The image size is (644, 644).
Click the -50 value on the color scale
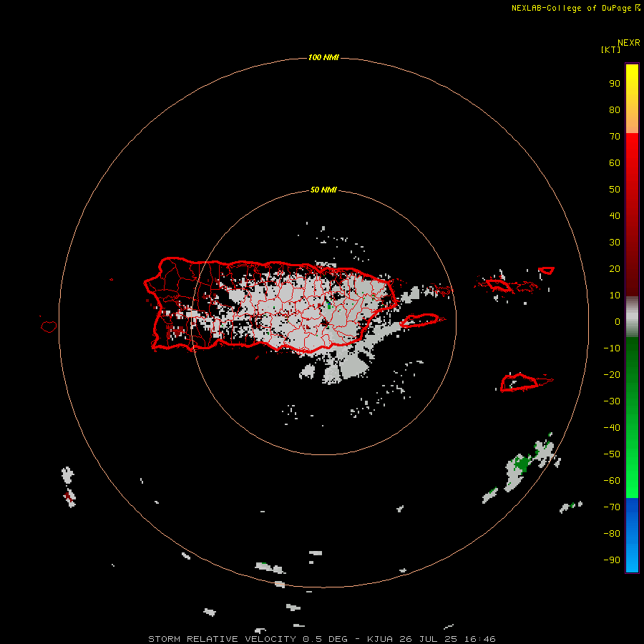[612, 454]
